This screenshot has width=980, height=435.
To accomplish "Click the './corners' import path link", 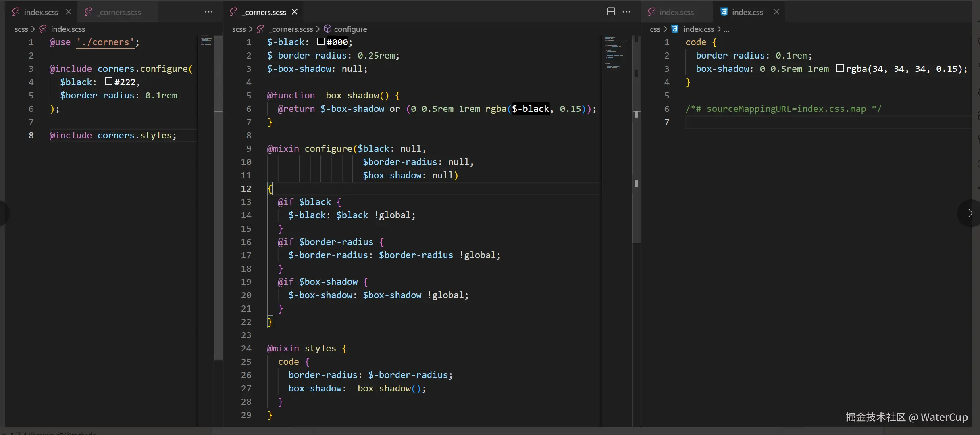I will pos(105,42).
